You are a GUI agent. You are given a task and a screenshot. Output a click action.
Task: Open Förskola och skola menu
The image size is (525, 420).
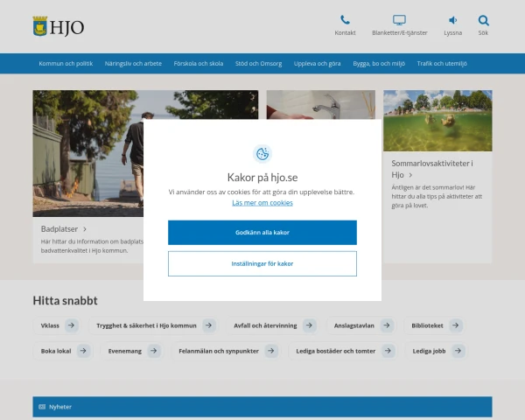[199, 63]
